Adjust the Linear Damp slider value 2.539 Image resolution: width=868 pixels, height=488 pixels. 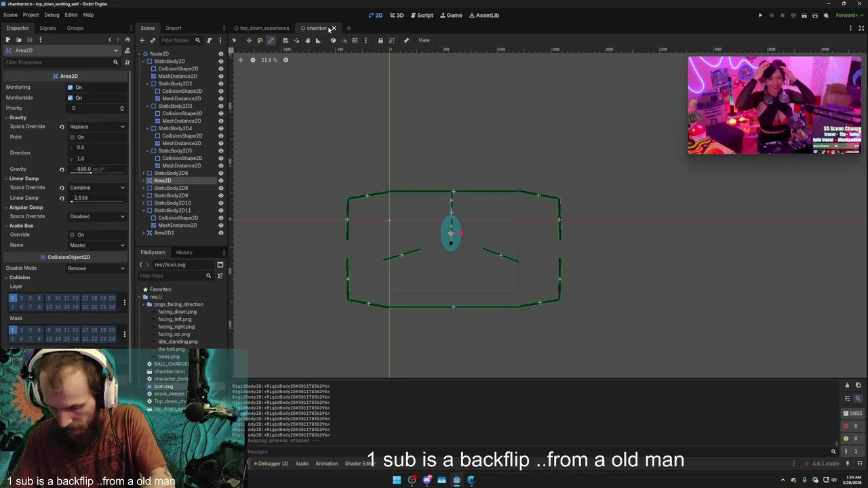[97, 198]
